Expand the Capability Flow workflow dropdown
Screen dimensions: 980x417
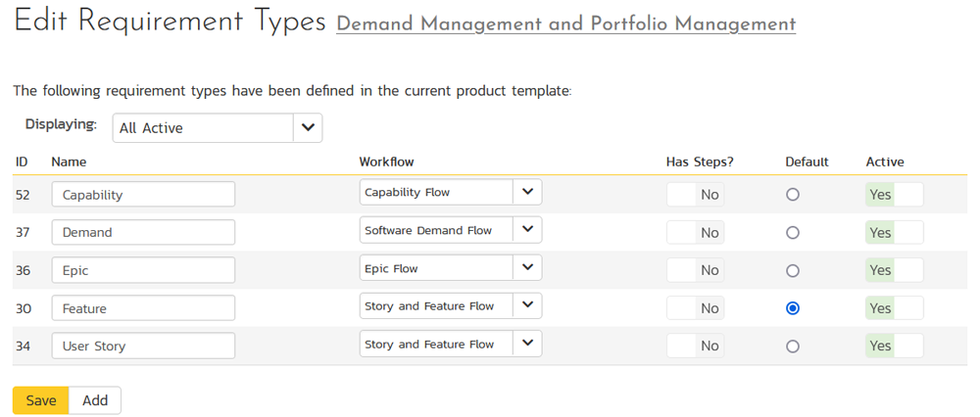[527, 193]
